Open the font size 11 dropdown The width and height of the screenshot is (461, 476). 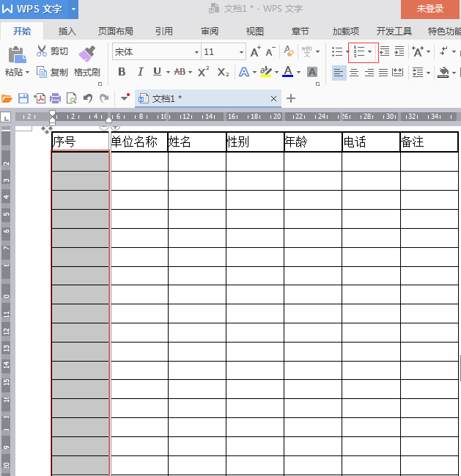[241, 52]
